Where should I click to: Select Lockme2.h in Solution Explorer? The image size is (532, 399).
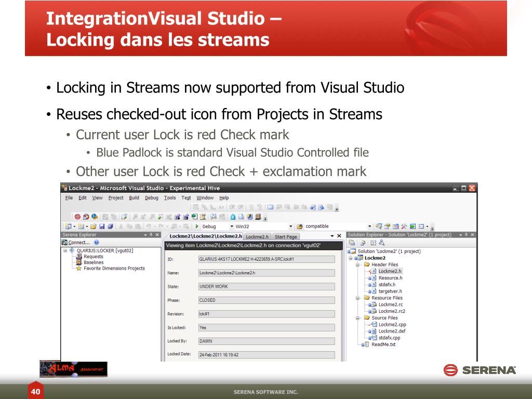(390, 271)
